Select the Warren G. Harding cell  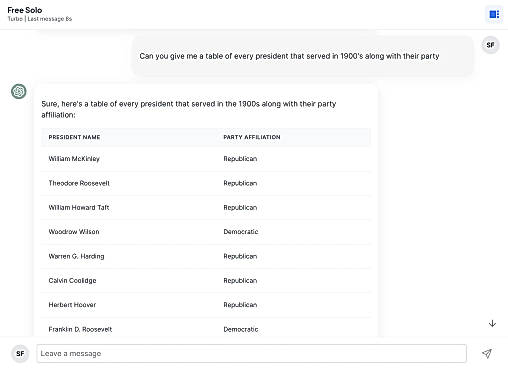76,256
